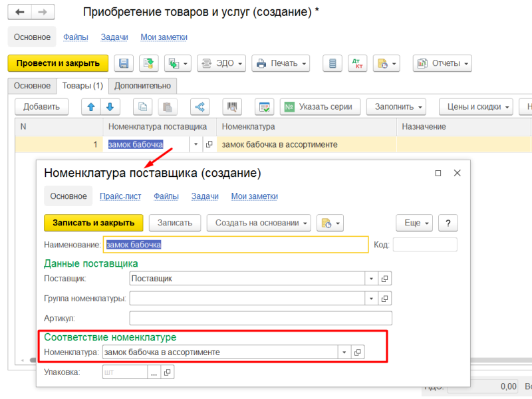Screen dimensions: 532x399
Task: Click the check filling icon with green checkmark
Action: (264, 107)
